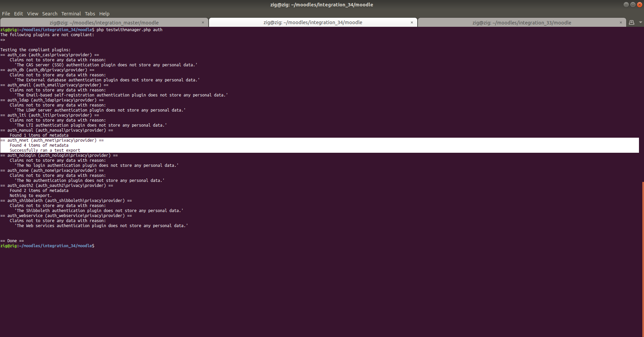The height and width of the screenshot is (337, 644).
Task: Click 'Found 1 items of metadata' line
Action: 39,135
